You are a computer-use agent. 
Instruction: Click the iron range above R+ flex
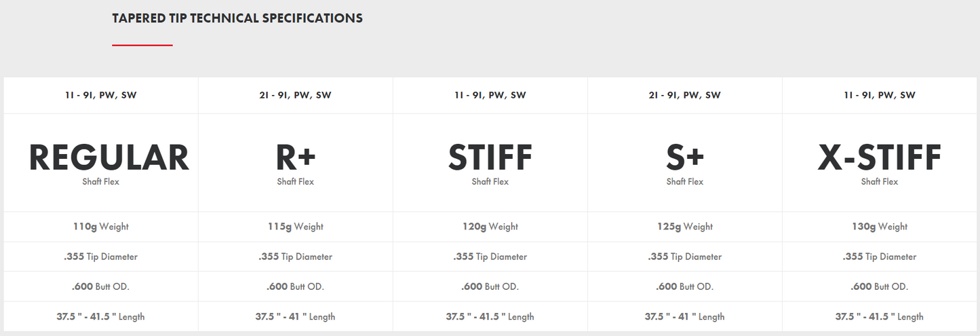(296, 95)
